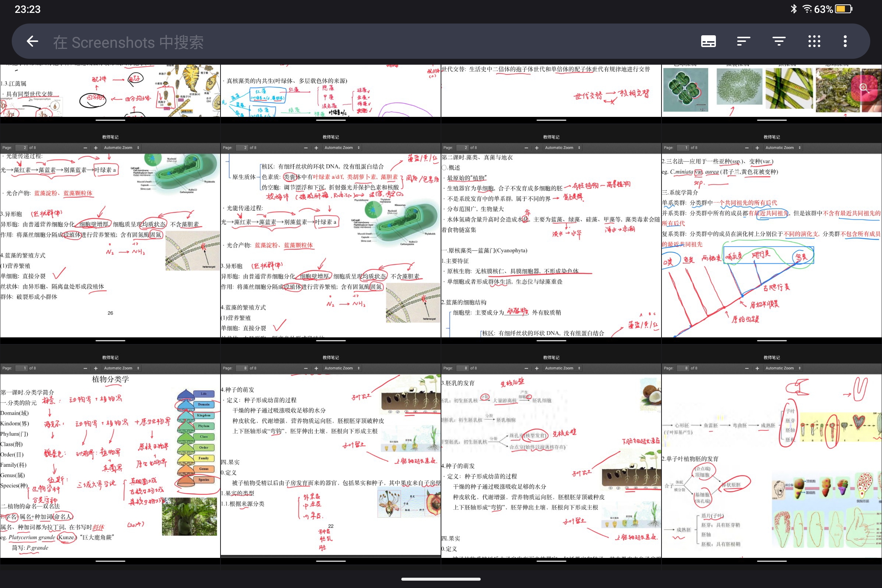Tap the Wi-Fi status bar icon
This screenshot has width=882, height=588.
click(807, 9)
